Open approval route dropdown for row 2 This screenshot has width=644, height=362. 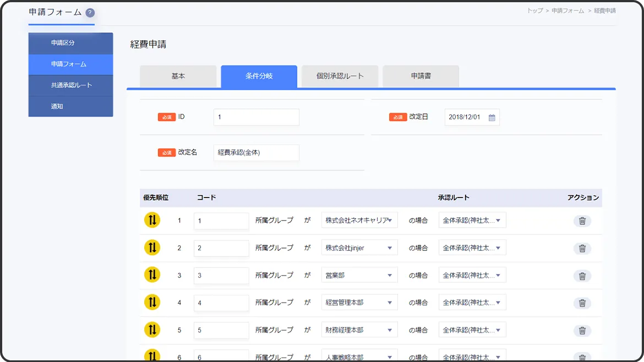point(472,248)
